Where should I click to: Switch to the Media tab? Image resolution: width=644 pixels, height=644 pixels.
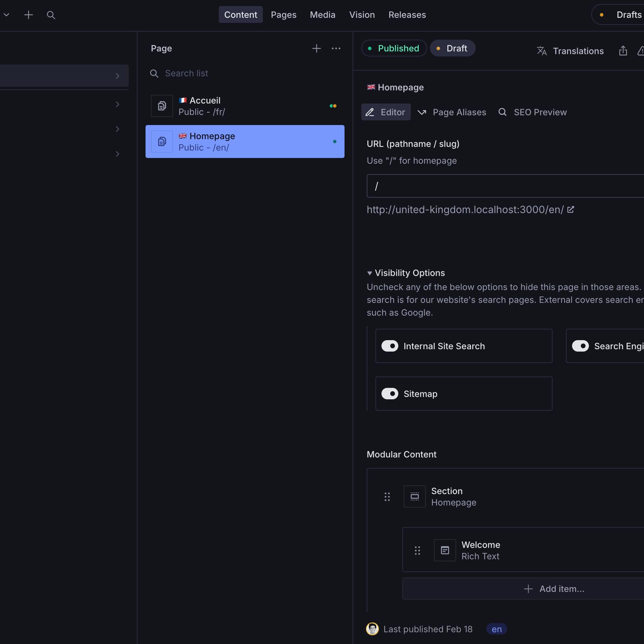(x=322, y=15)
